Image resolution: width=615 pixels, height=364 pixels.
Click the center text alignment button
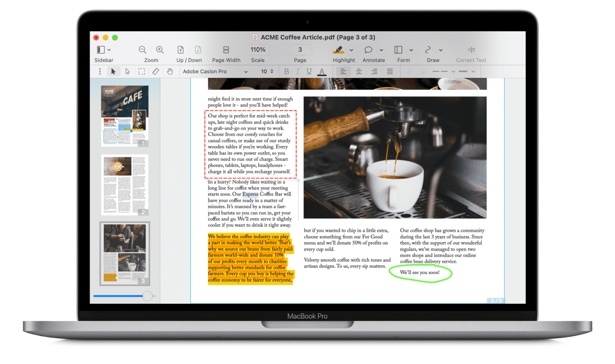359,72
